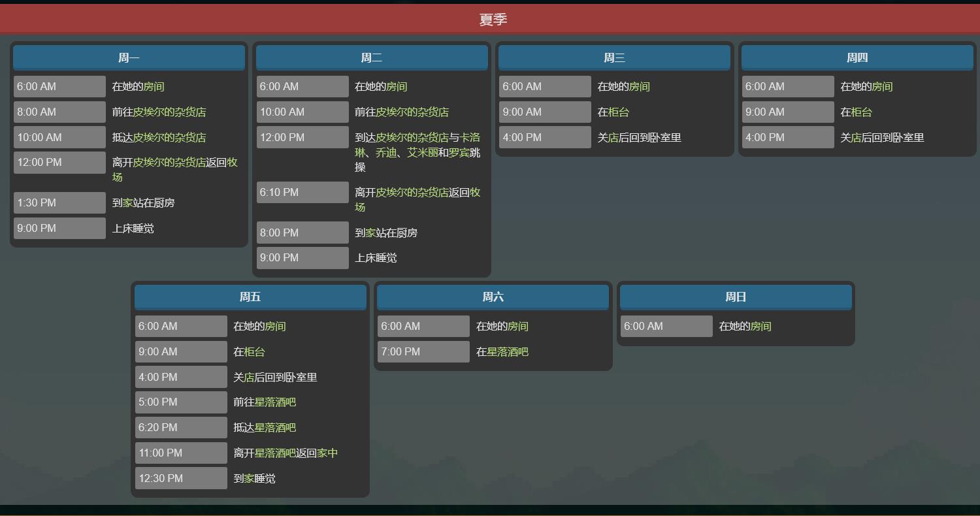Open 皮埃尔的杂货店 link in 周一 10:00 AM row
Image resolution: width=980 pixels, height=516 pixels.
tap(170, 137)
